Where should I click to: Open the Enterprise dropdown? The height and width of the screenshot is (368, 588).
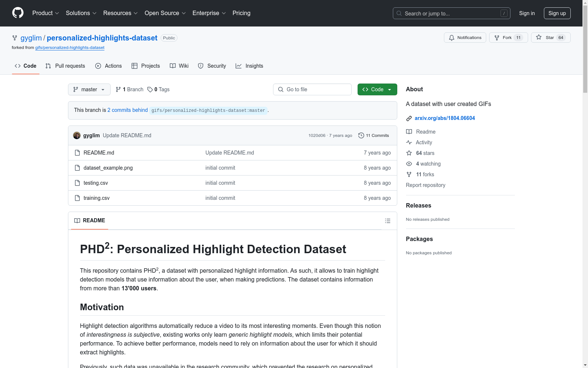[x=209, y=13]
